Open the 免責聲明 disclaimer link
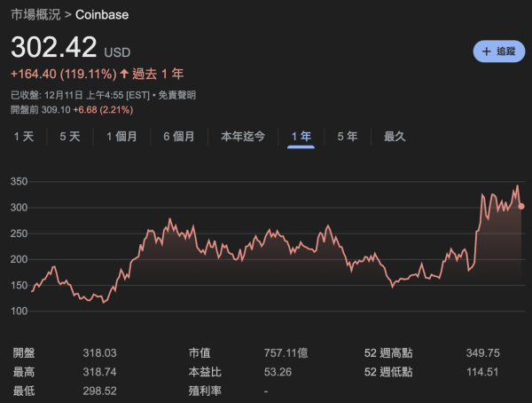Viewport: 532px width, 403px height. click(177, 95)
